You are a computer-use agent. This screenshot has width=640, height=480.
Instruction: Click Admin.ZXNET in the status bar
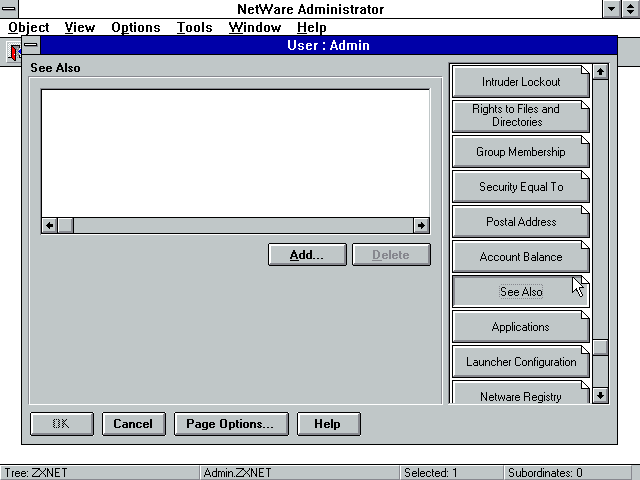click(x=300, y=473)
